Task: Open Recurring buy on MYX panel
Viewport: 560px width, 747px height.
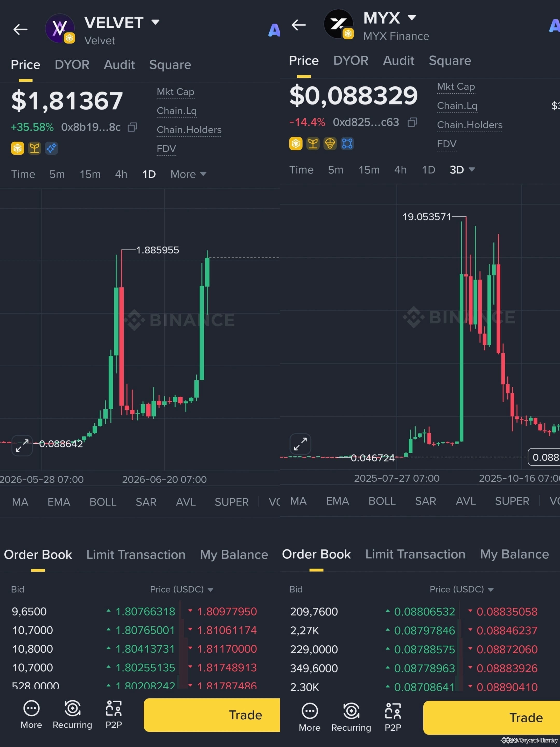Action: 351,717
